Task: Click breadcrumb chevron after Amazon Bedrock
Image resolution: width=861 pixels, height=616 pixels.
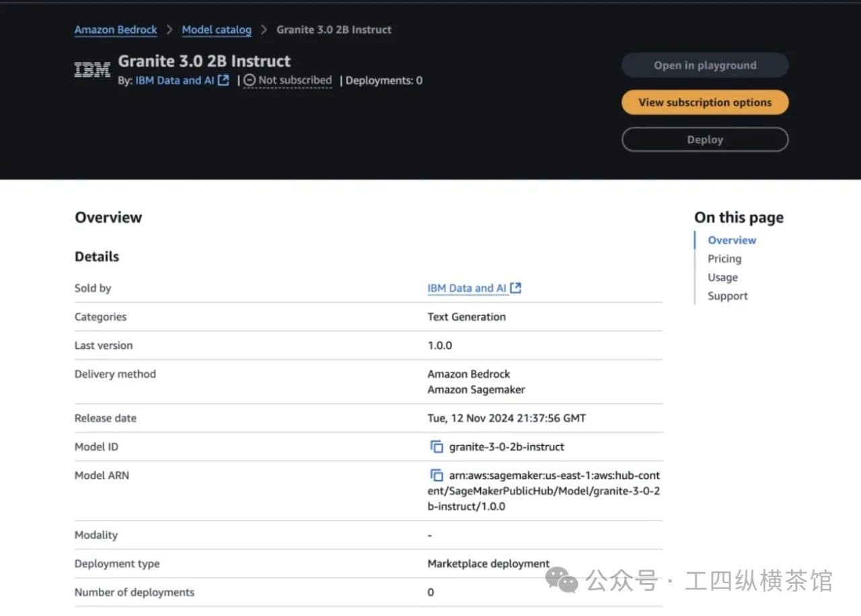Action: click(x=170, y=30)
